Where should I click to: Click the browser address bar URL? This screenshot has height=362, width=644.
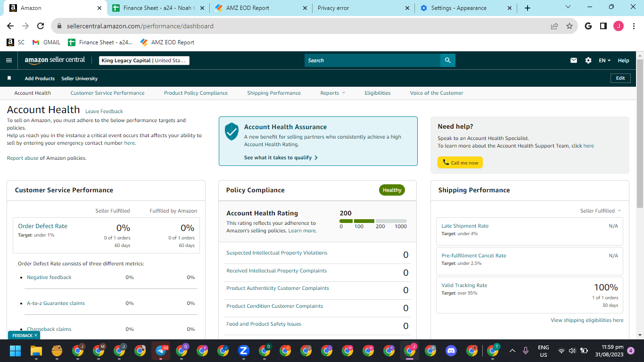(140, 26)
